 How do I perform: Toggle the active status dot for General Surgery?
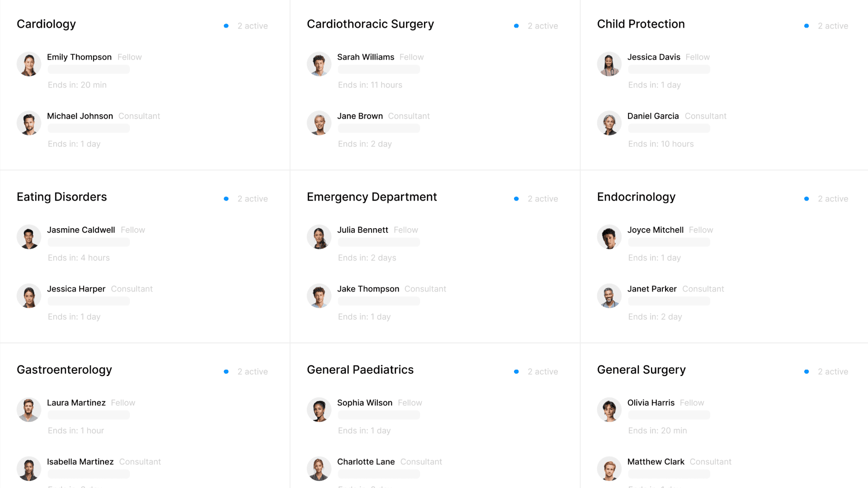(x=807, y=371)
